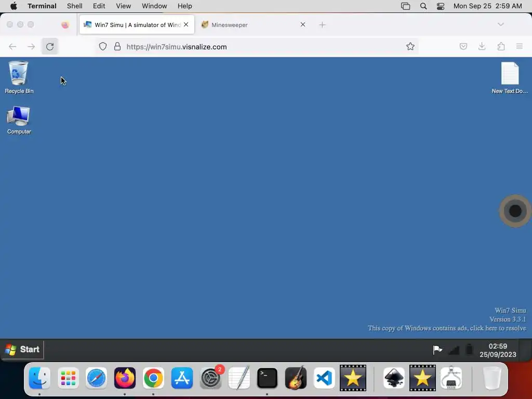The image size is (532, 399).
Task: Close the Win7 Simu tab
Action: [x=186, y=24]
